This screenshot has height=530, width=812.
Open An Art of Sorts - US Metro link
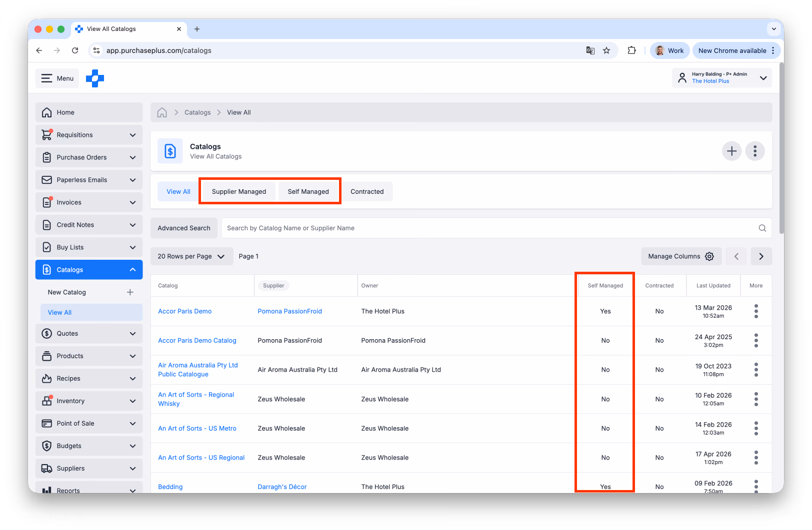pos(197,429)
